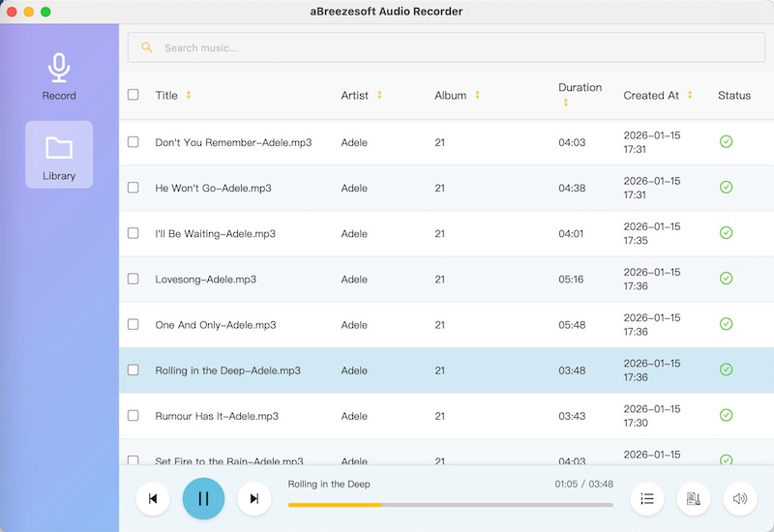Sort by Album using its arrows
The width and height of the screenshot is (774, 532).
pyautogui.click(x=477, y=95)
